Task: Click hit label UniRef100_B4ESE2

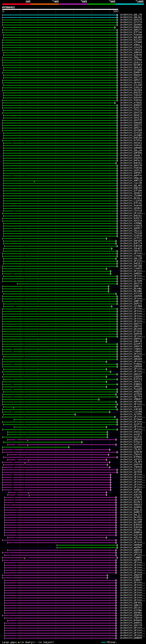Action: tap(131, 163)
